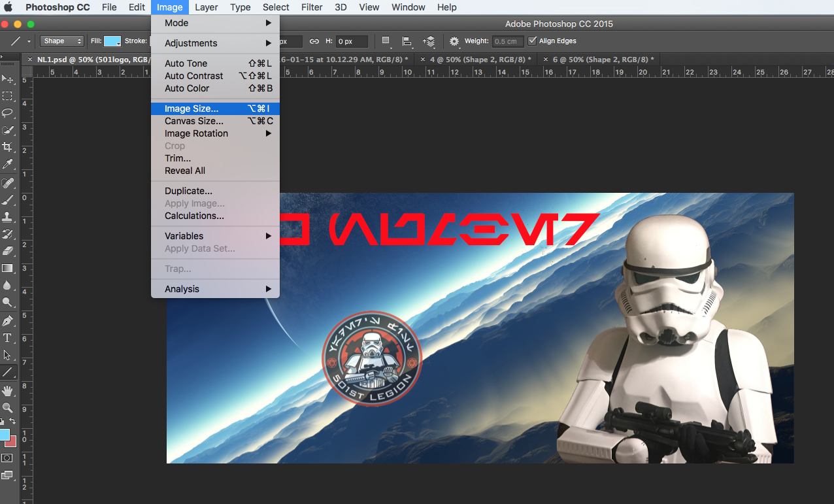The image size is (834, 504).
Task: Open the Line tool preset picker arrow
Action: (29, 41)
